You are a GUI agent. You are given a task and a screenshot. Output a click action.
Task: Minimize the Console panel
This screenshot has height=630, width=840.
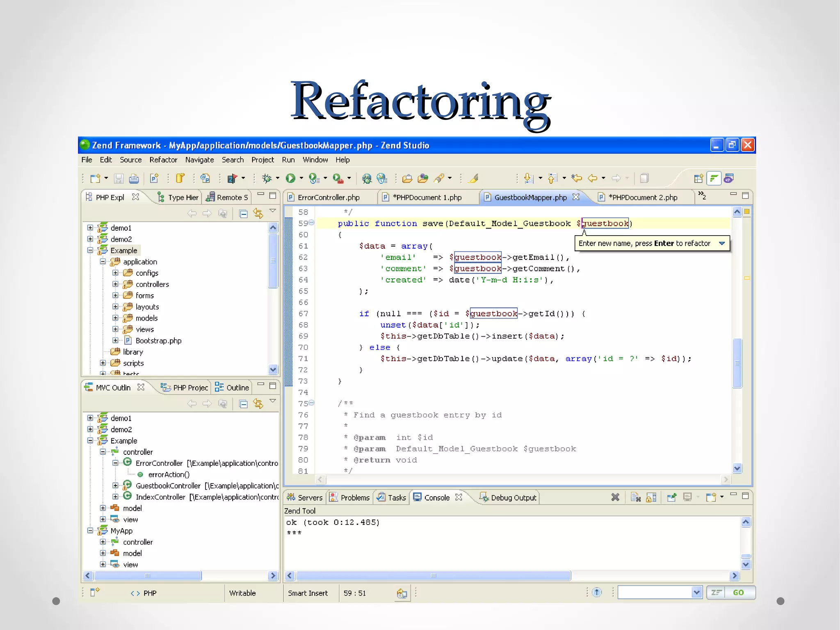pyautogui.click(x=733, y=495)
